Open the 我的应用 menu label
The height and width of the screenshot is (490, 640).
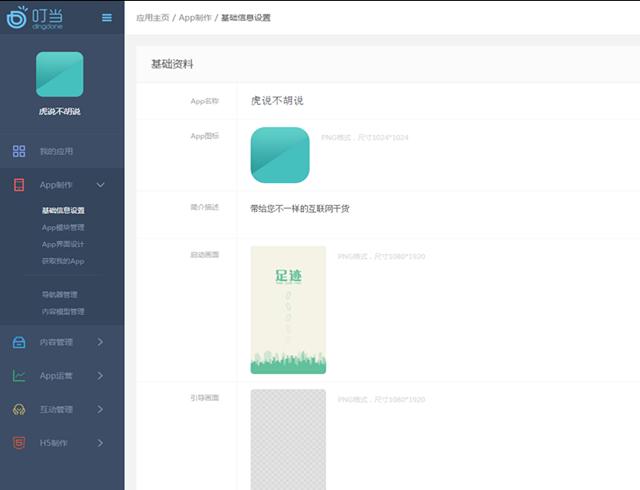pos(56,151)
